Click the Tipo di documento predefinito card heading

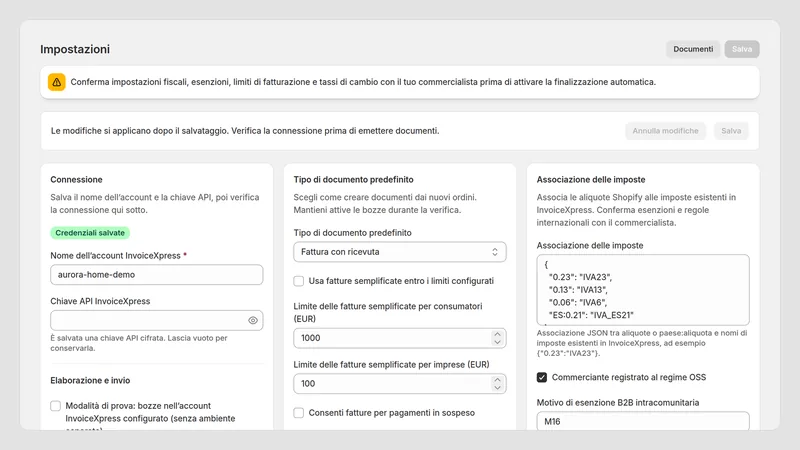(x=354, y=180)
